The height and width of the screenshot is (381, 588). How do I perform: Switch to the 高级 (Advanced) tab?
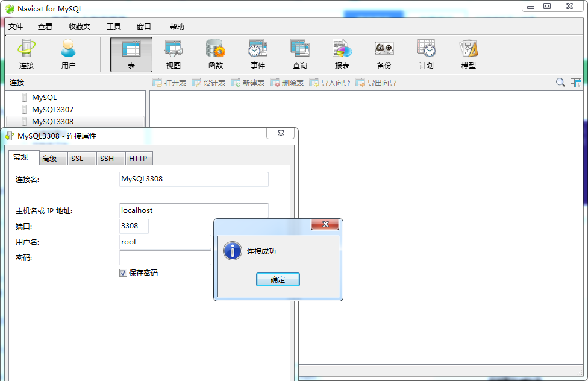pyautogui.click(x=49, y=159)
